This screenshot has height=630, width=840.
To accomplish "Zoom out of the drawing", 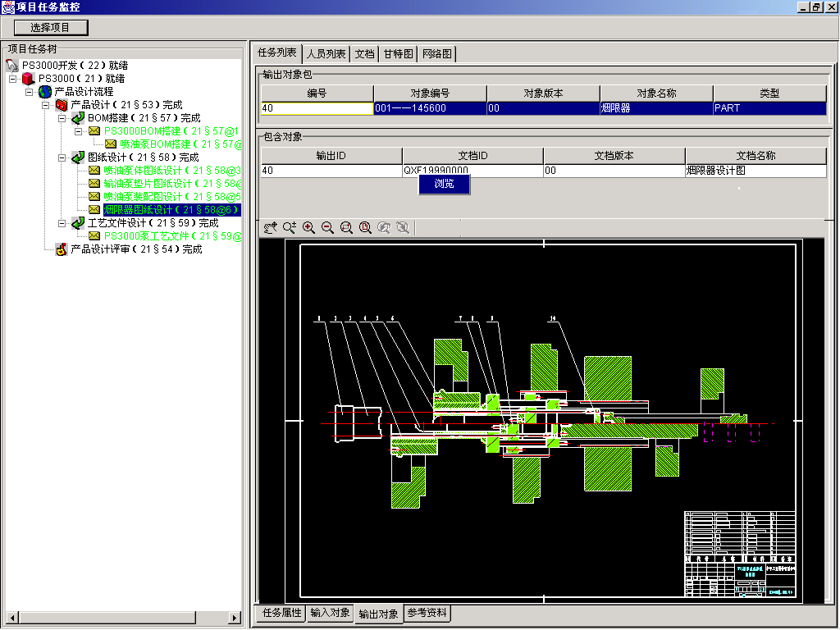I will (327, 228).
